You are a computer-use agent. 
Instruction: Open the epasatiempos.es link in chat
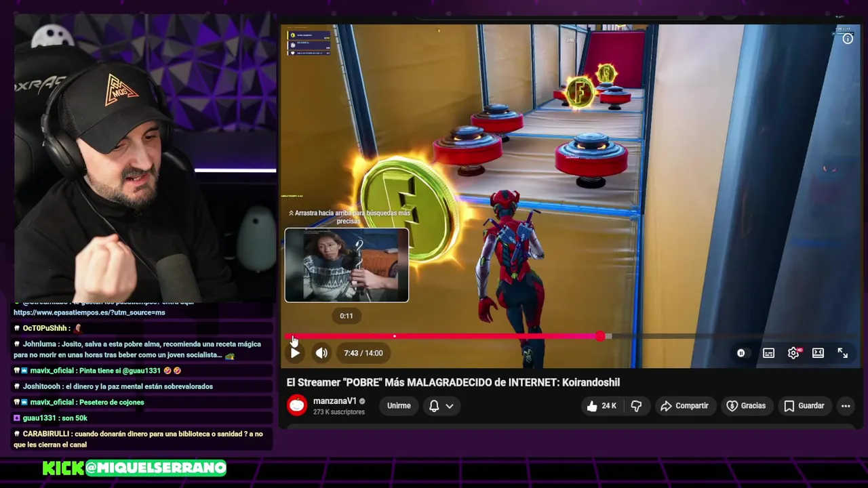pyautogui.click(x=90, y=312)
